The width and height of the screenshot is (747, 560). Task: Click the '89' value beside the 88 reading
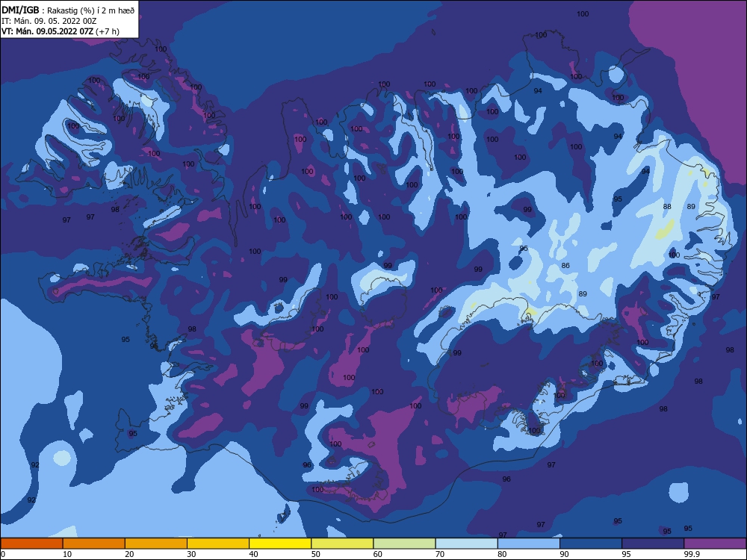pyautogui.click(x=691, y=207)
